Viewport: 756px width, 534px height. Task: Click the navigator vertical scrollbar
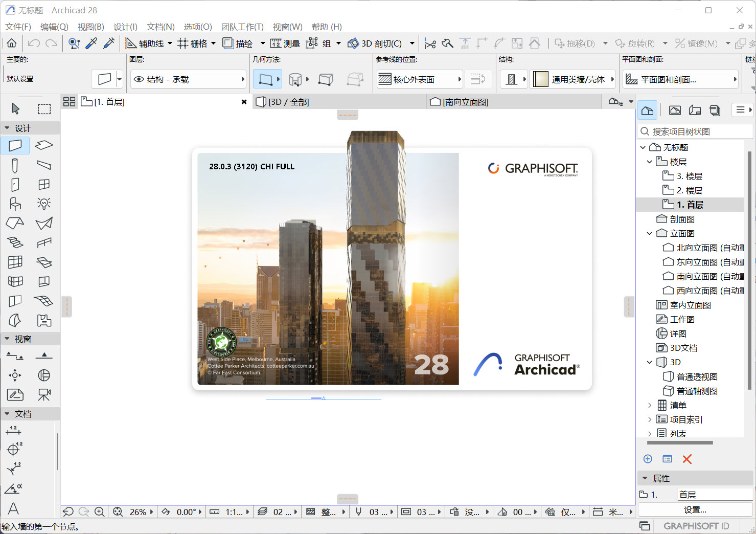(x=749, y=270)
